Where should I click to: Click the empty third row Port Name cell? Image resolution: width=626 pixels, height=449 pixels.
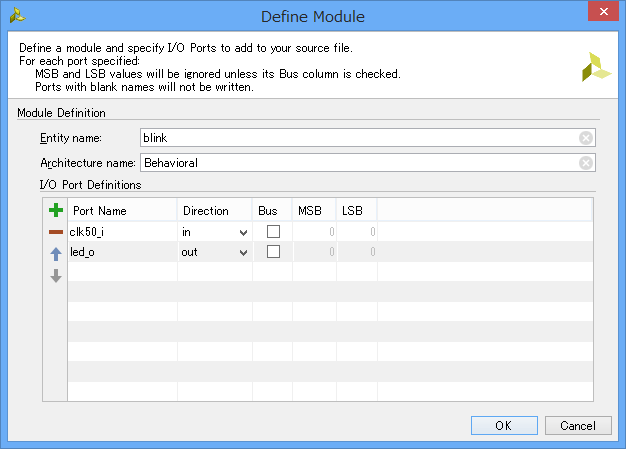click(x=121, y=272)
